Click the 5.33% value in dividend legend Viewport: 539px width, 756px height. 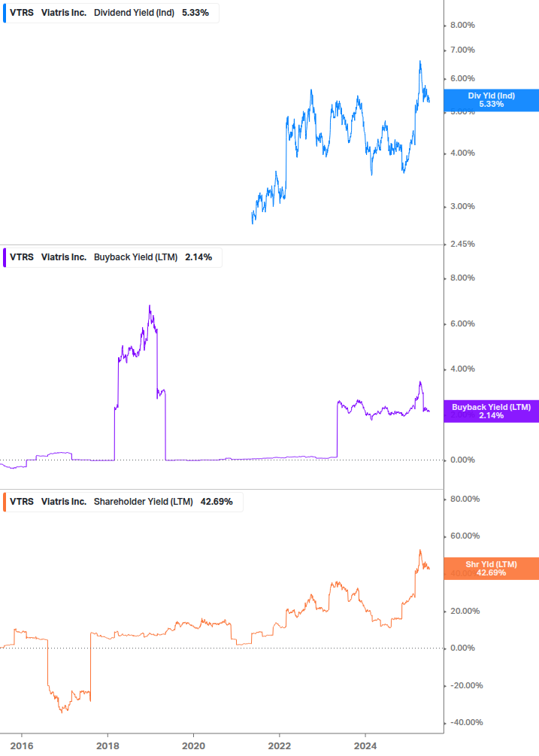pos(195,13)
